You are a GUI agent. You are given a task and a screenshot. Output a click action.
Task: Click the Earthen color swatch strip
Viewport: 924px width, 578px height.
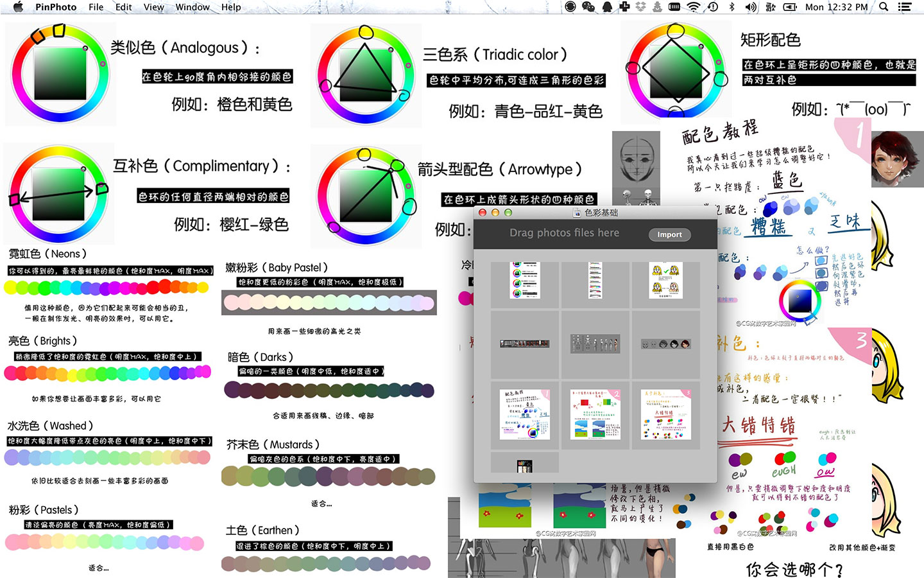(x=327, y=563)
